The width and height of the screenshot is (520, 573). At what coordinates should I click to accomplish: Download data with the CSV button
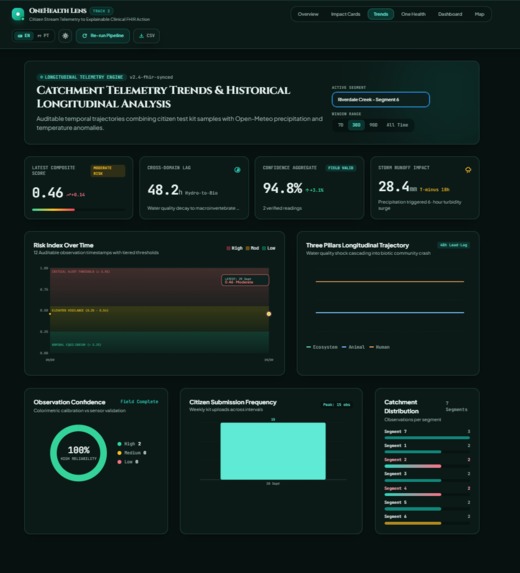click(147, 36)
